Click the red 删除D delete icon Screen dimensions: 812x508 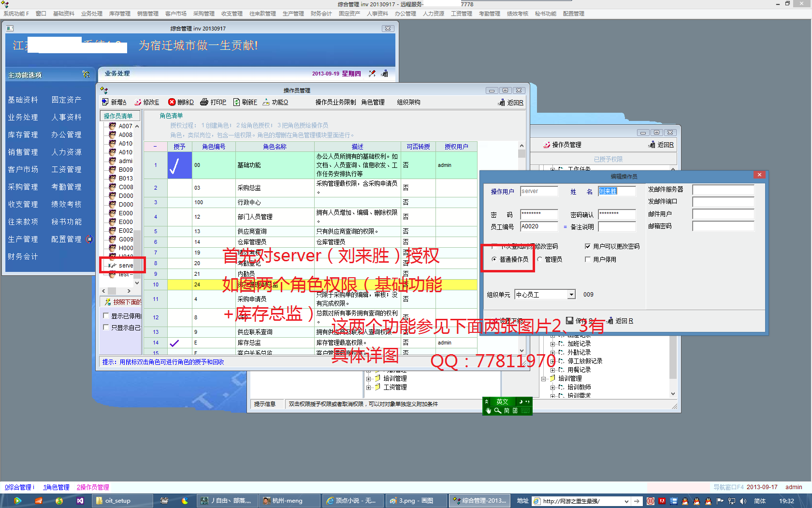172,102
